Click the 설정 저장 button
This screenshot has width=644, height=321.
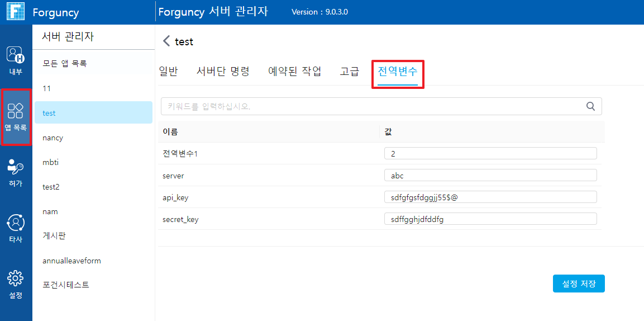[579, 284]
